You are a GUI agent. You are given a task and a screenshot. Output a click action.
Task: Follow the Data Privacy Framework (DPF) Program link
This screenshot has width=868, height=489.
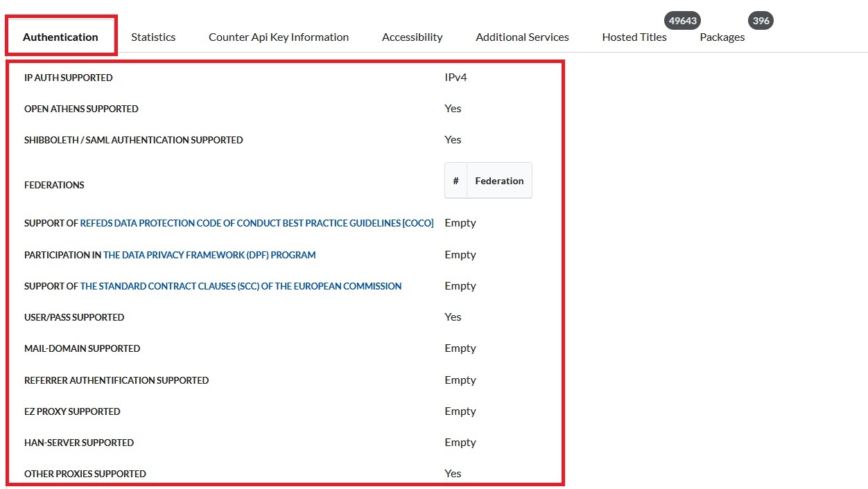coord(209,255)
